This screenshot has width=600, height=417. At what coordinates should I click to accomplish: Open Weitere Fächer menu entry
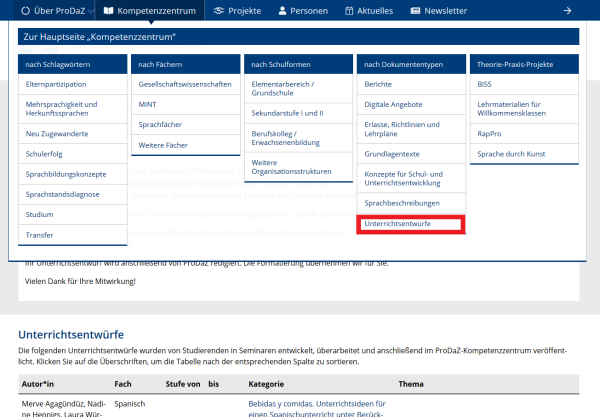166,145
